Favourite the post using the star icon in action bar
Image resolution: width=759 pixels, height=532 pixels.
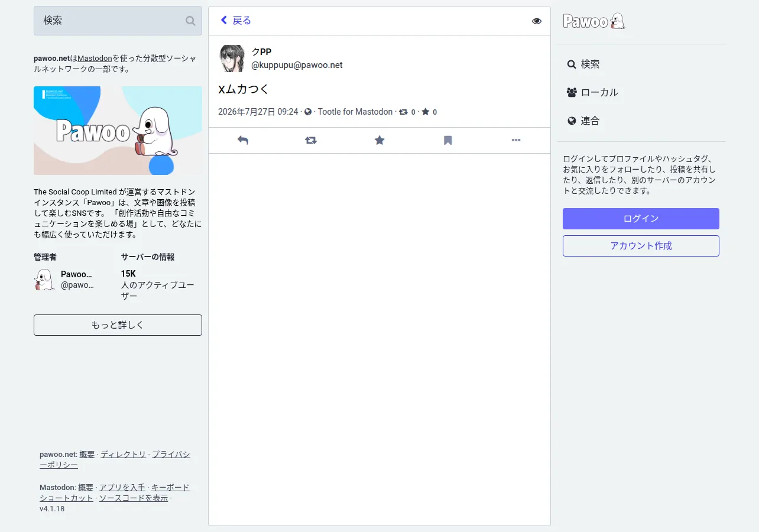379,140
